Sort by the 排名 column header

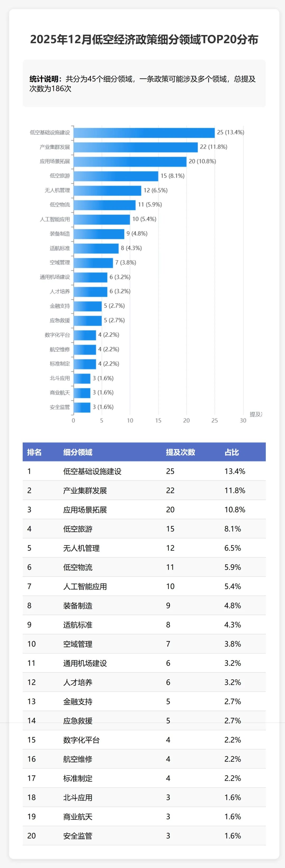(x=34, y=452)
